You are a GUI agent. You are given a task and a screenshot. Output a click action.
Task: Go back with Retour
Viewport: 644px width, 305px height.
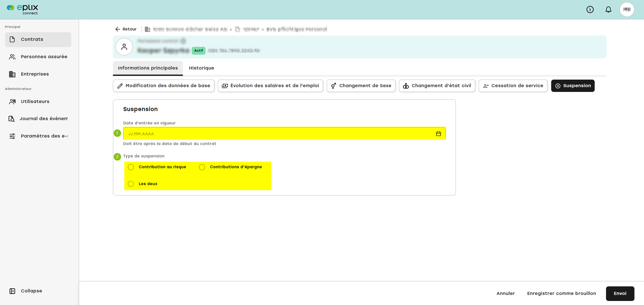pyautogui.click(x=126, y=29)
